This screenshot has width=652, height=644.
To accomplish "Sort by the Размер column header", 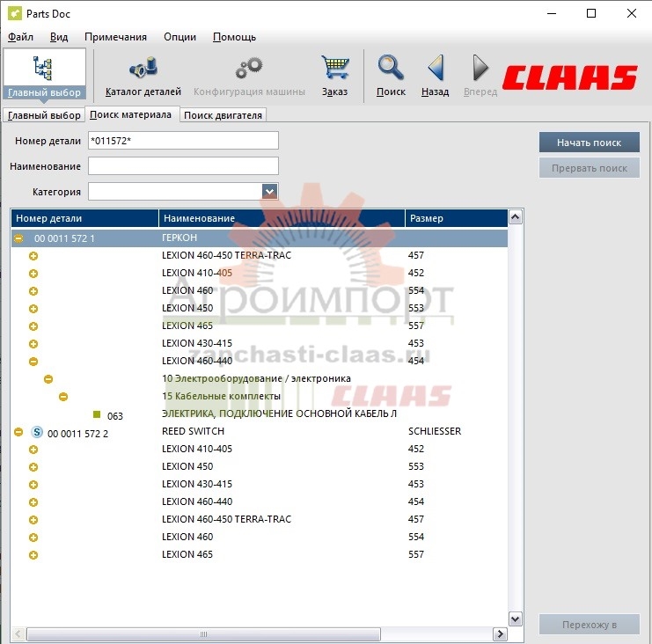I will pos(457,218).
